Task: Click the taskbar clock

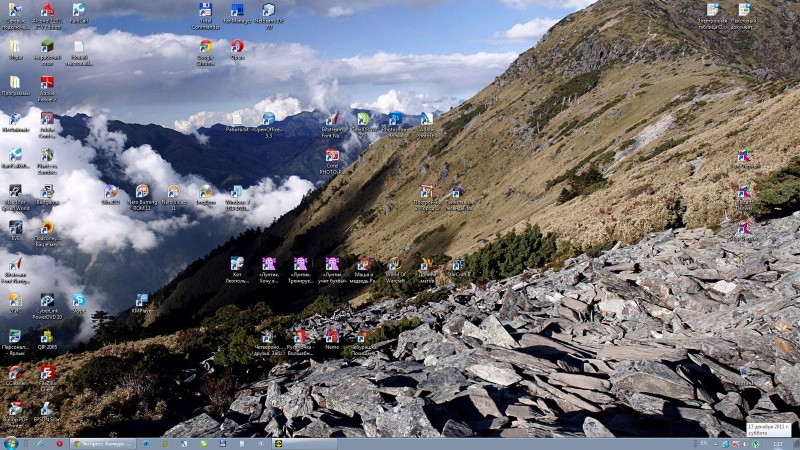Action: tap(777, 443)
